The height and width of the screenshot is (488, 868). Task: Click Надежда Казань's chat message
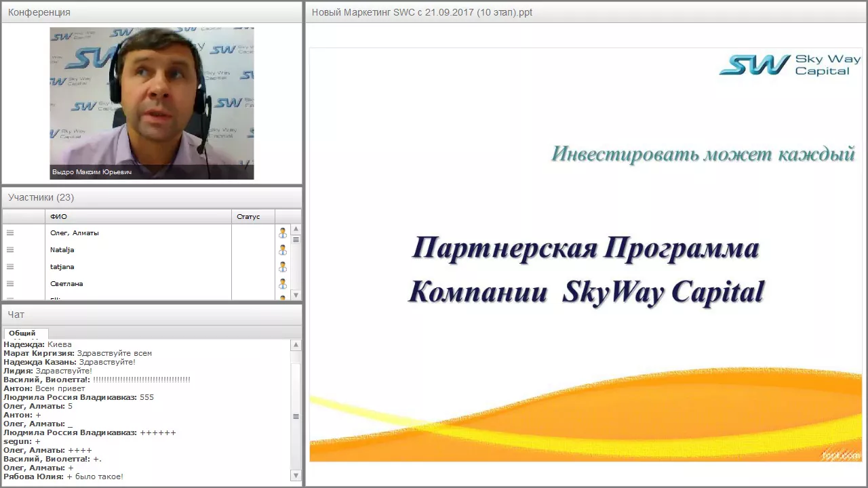(69, 362)
